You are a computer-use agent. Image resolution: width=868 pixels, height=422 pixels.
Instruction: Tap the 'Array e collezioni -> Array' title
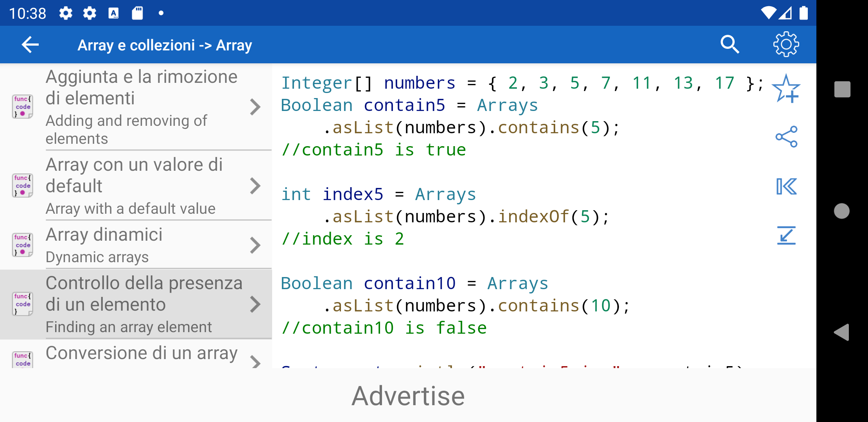coord(165,45)
